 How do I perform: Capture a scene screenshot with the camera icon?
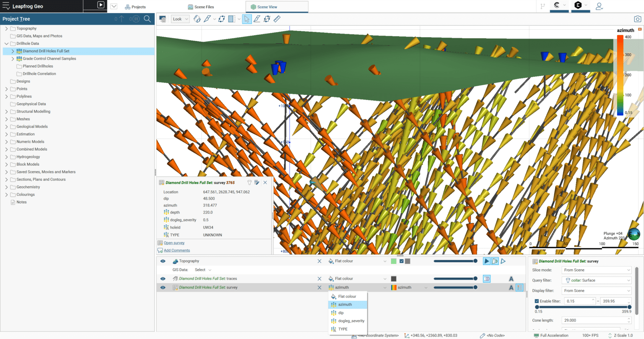[637, 18]
